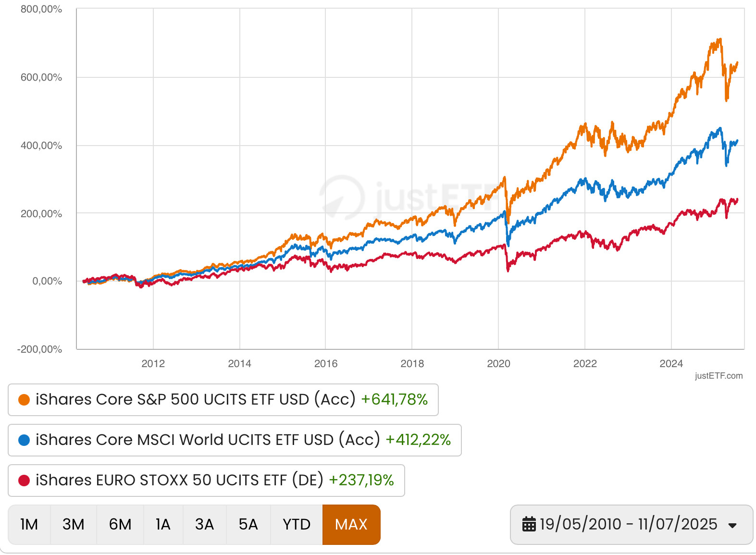This screenshot has height=555, width=756.
Task: Select the 1M time range
Action: pos(29,525)
